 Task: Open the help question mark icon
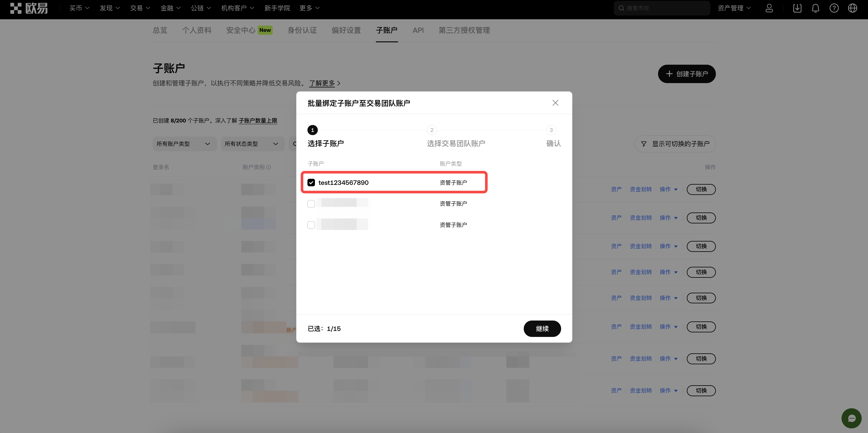pyautogui.click(x=834, y=8)
